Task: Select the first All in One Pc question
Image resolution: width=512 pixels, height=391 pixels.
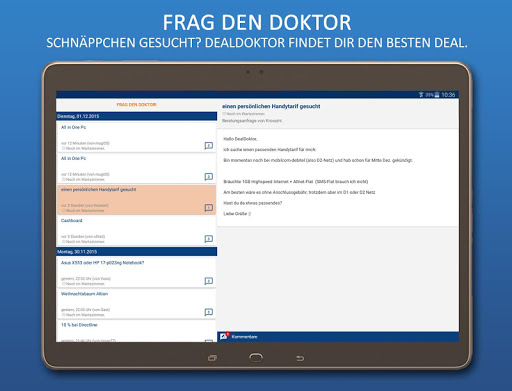Action: point(137,137)
